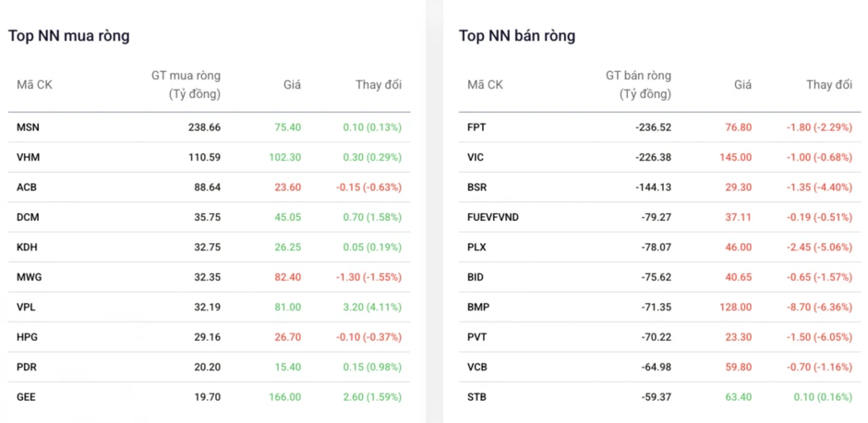
Task: Click the BID stock code
Action: (x=476, y=277)
